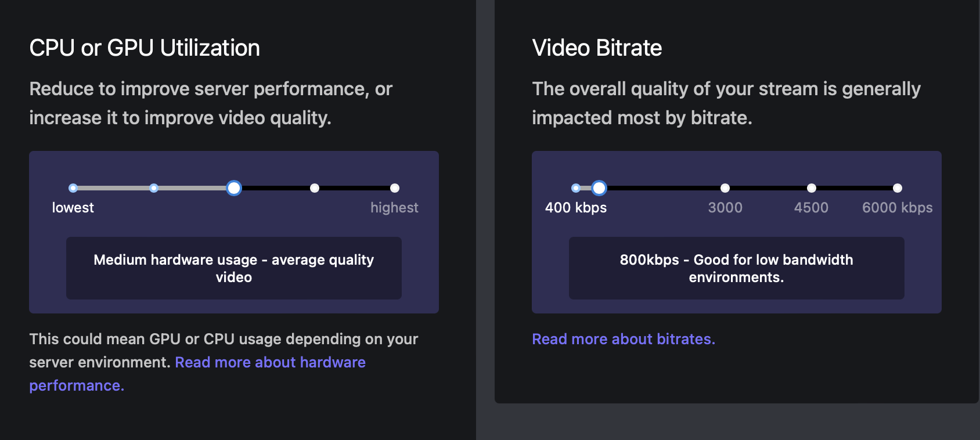Click the 3000 slider label
Image resolution: width=980 pixels, height=440 pixels.
[x=724, y=207]
